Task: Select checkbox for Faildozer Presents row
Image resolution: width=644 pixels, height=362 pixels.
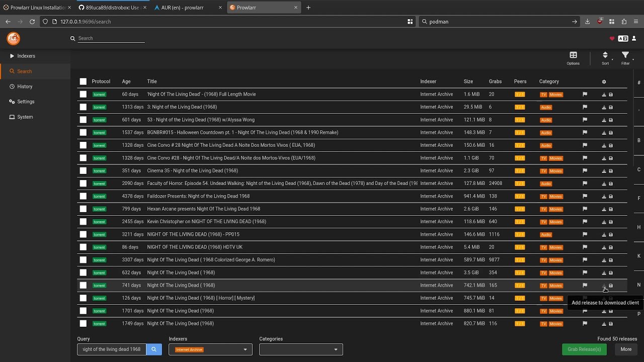Action: (x=83, y=196)
